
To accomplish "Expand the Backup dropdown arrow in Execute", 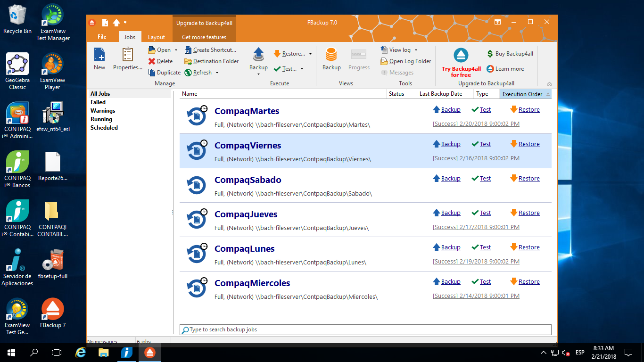I will 258,74.
